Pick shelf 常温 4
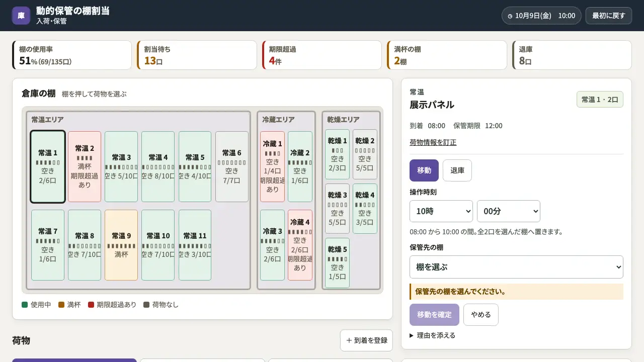Image resolution: width=644 pixels, height=362 pixels. tap(158, 166)
